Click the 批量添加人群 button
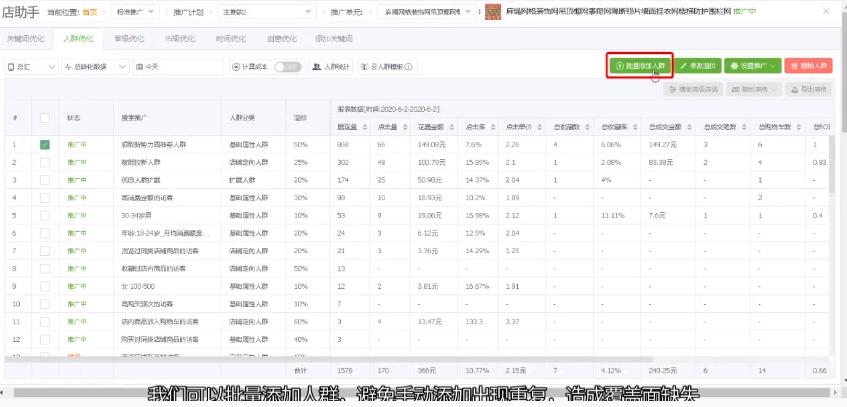The width and height of the screenshot is (847, 407). [x=640, y=66]
